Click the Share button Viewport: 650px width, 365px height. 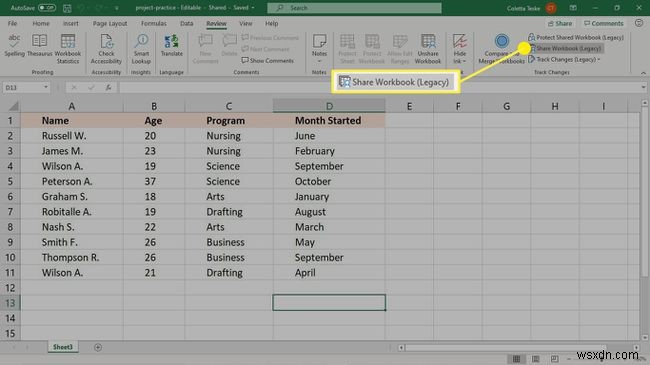click(560, 24)
